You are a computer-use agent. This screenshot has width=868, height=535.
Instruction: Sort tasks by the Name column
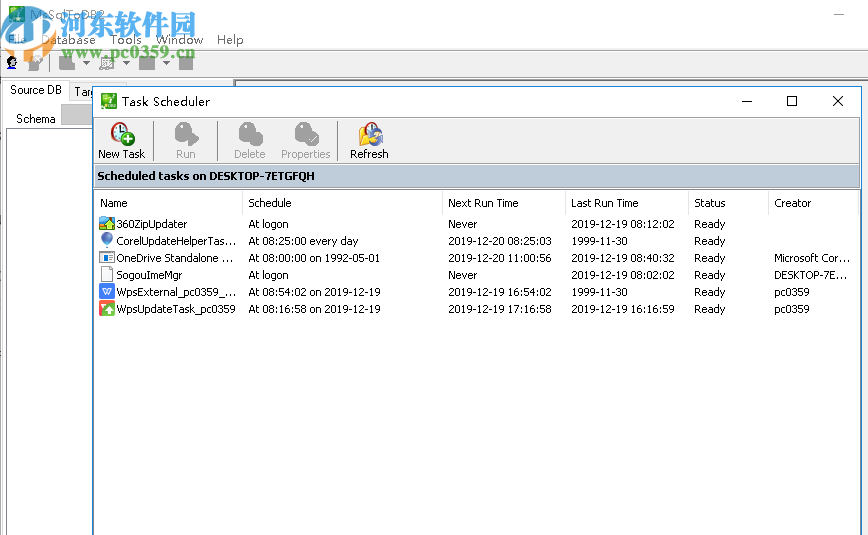coord(168,203)
